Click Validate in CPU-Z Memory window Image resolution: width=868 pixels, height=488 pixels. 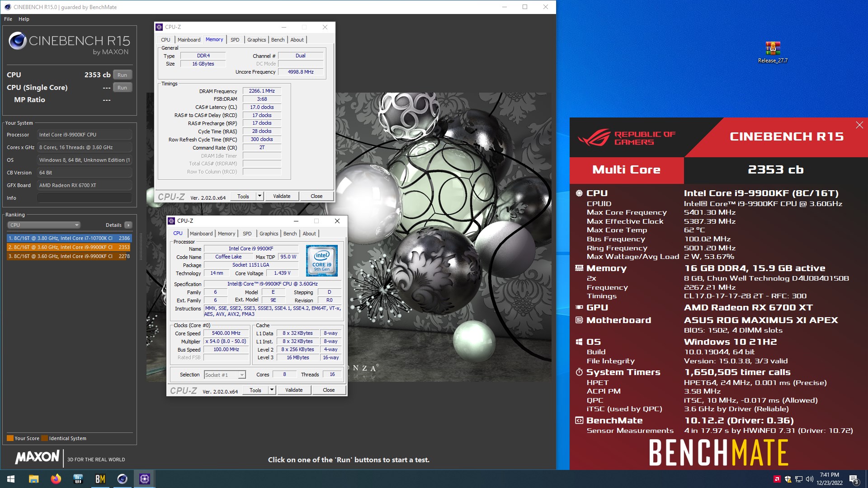[x=282, y=196]
